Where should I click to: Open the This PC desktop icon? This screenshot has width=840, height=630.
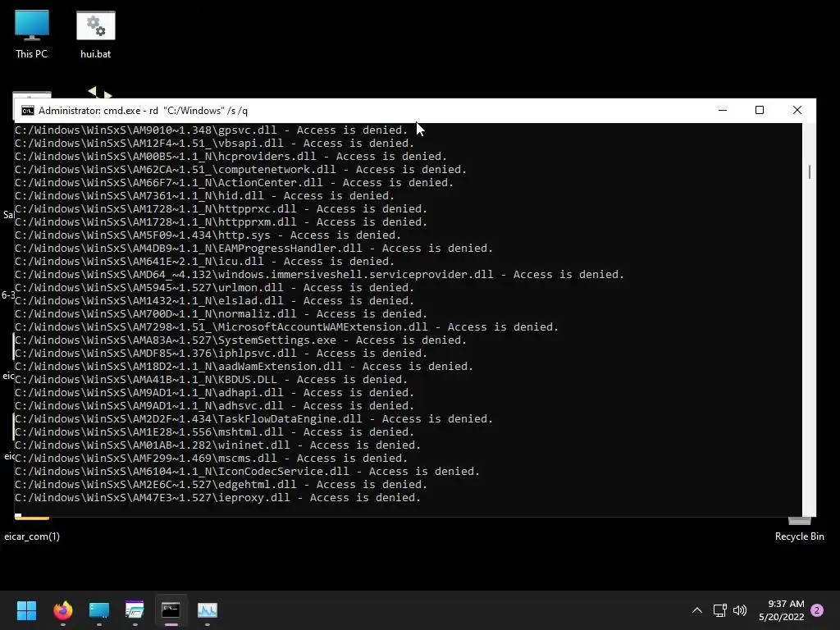(x=32, y=34)
